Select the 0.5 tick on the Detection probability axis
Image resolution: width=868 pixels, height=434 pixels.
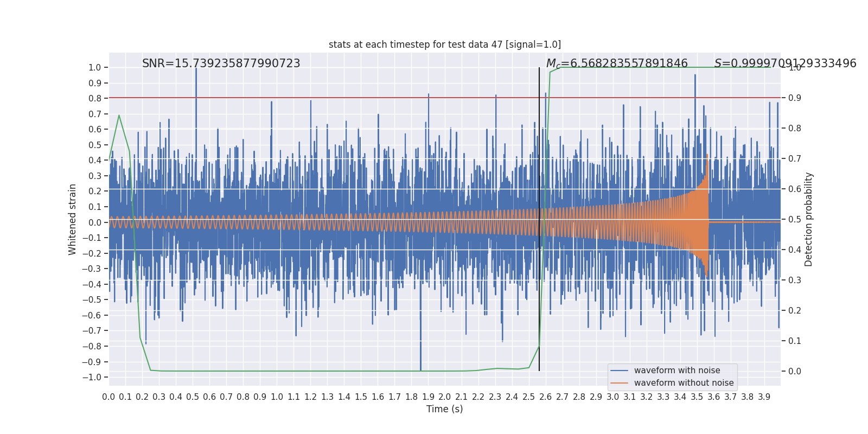pos(795,220)
